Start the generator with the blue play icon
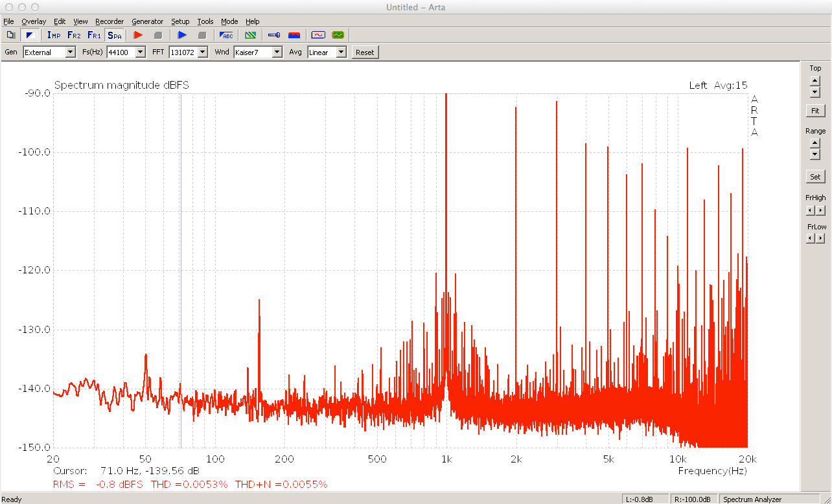 click(182, 35)
